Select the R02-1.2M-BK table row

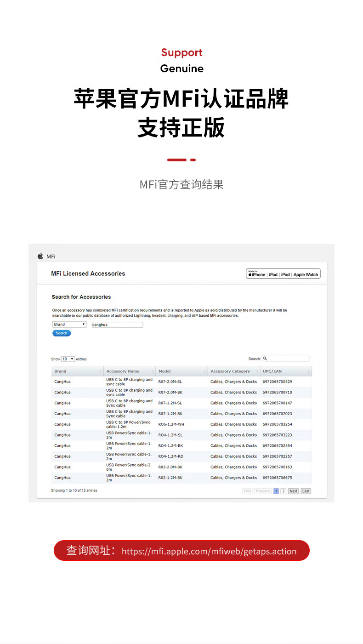(181, 478)
